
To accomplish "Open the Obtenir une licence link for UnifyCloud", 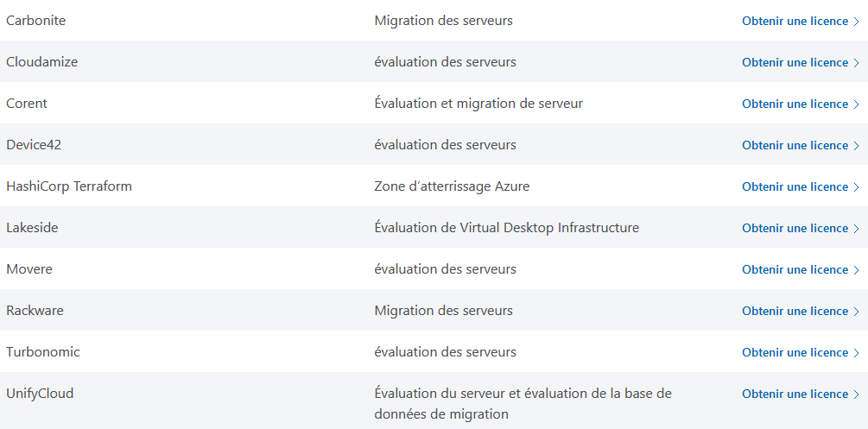I will tap(801, 394).
